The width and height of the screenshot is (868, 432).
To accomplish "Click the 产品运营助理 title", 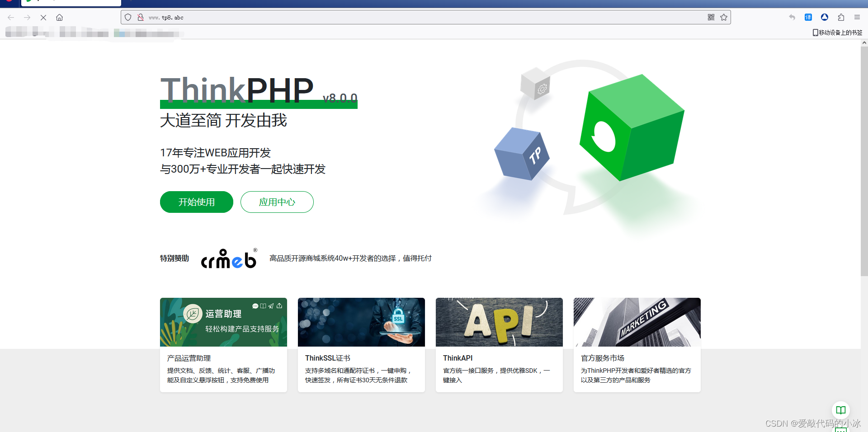I will pos(189,358).
